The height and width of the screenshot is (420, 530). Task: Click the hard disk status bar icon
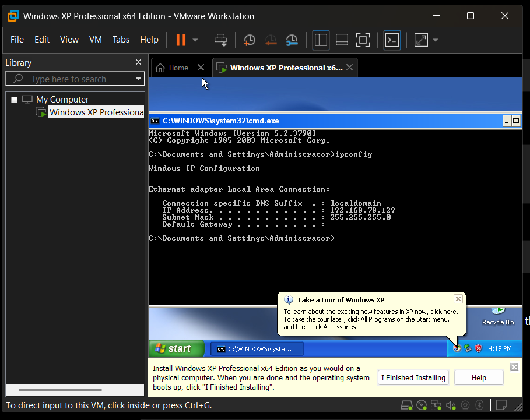click(x=406, y=405)
